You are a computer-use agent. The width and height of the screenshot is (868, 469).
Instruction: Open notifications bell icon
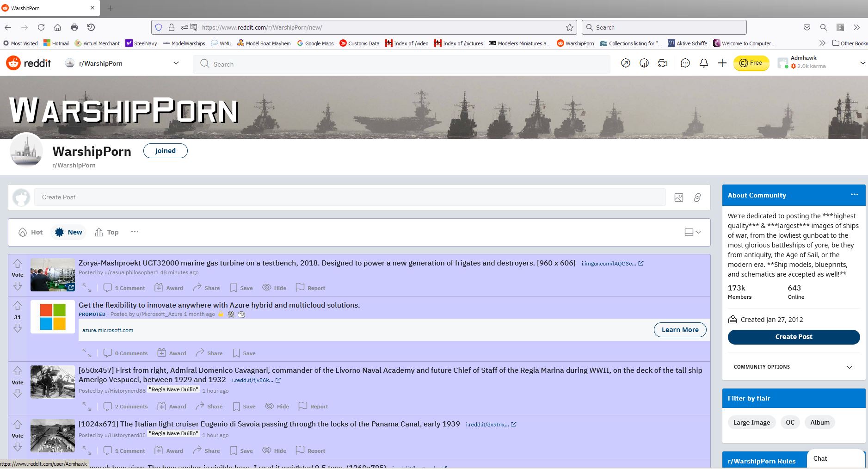(x=704, y=63)
